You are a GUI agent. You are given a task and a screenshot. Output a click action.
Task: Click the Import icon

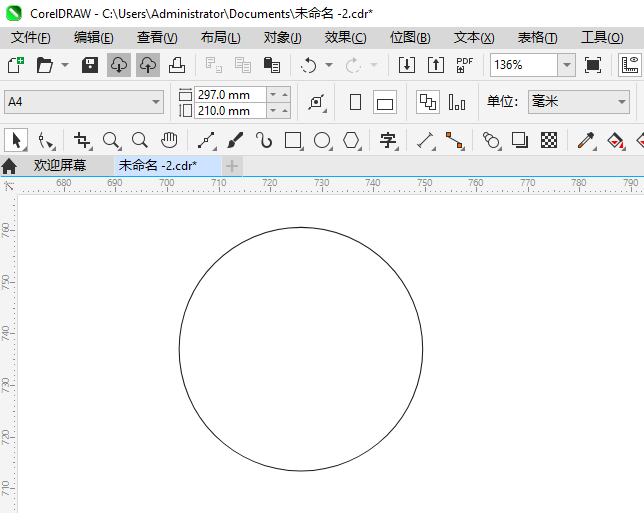click(407, 65)
